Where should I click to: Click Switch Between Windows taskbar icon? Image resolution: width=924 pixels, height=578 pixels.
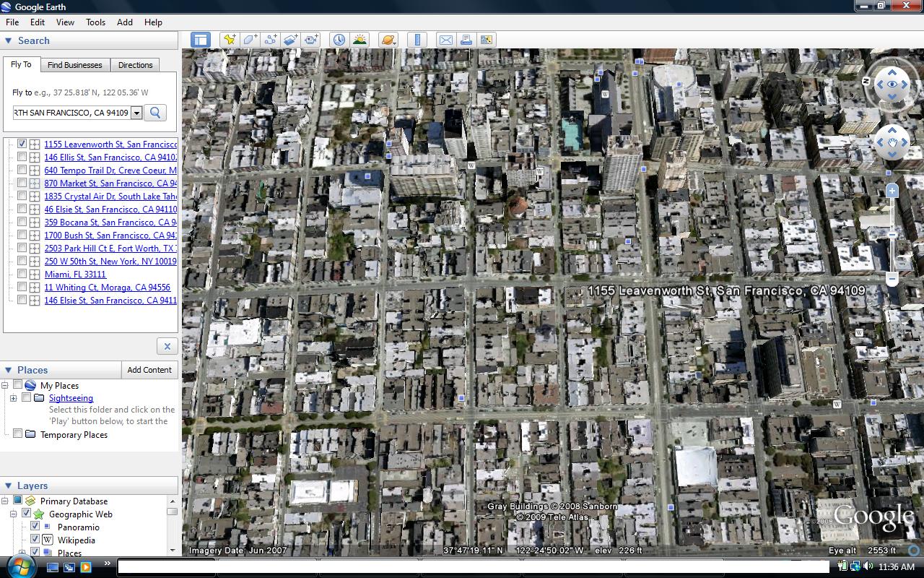[69, 567]
